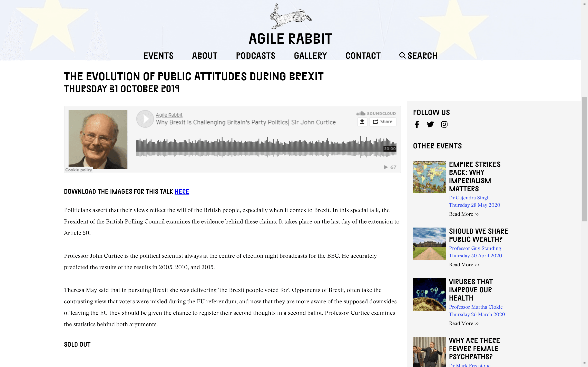Click the SoundCloud download icon

click(x=362, y=122)
